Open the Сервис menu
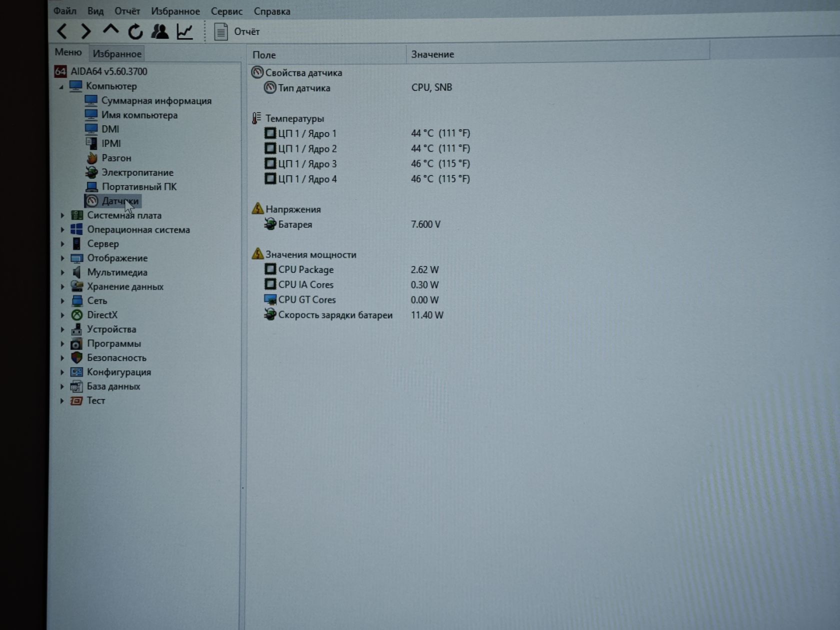Screen dimensions: 840x630 (x=226, y=11)
